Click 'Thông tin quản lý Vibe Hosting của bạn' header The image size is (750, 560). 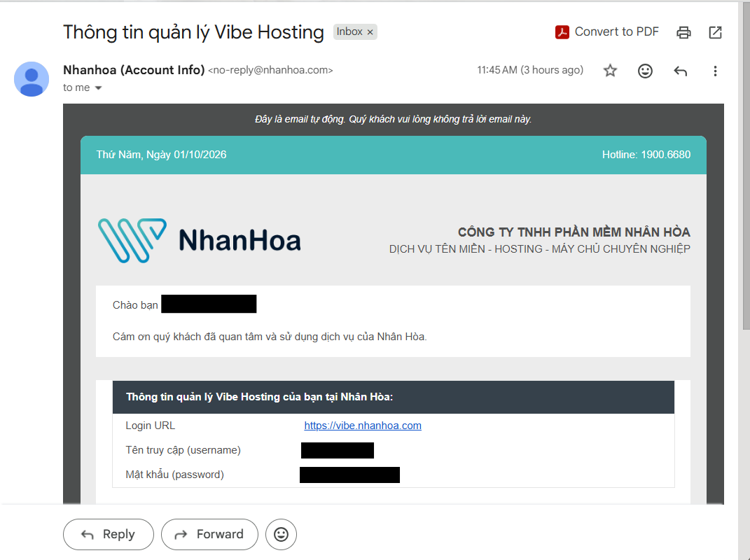click(259, 397)
